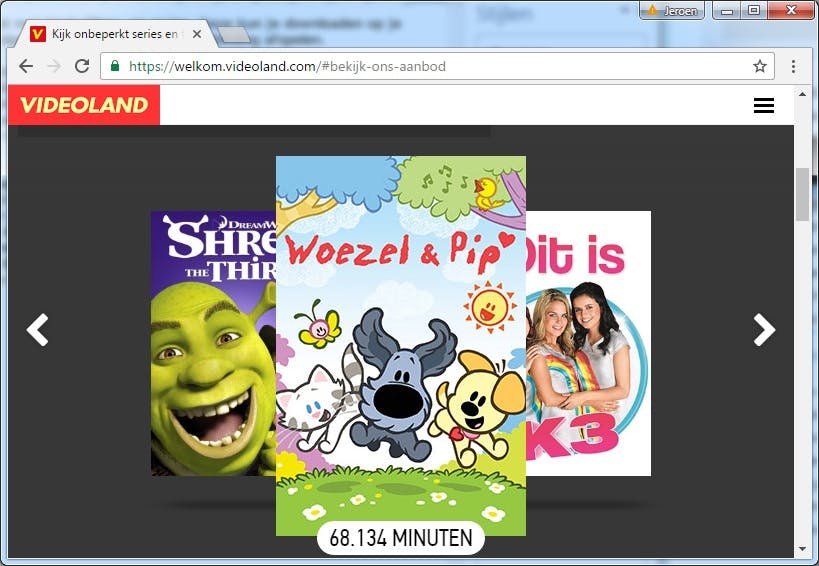Click the scrollbar down arrow
819x566 pixels.
[802, 549]
